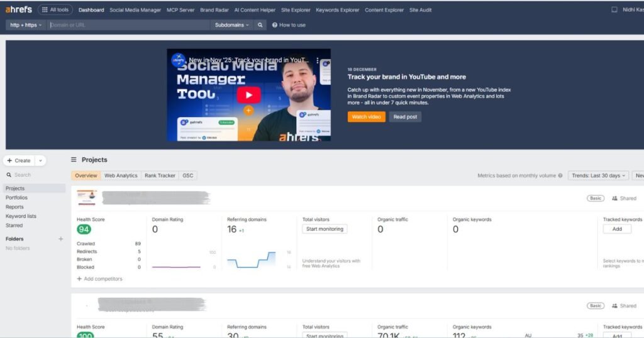Screen dimensions: 644x338
Task: Switch to the Web Analytics tab
Action: tap(120, 176)
